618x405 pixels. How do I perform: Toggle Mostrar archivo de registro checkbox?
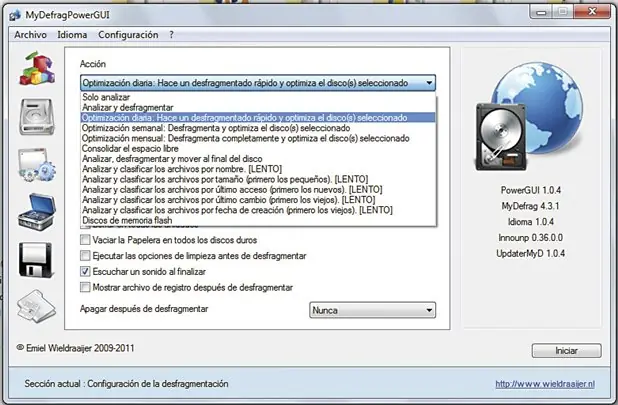point(85,287)
